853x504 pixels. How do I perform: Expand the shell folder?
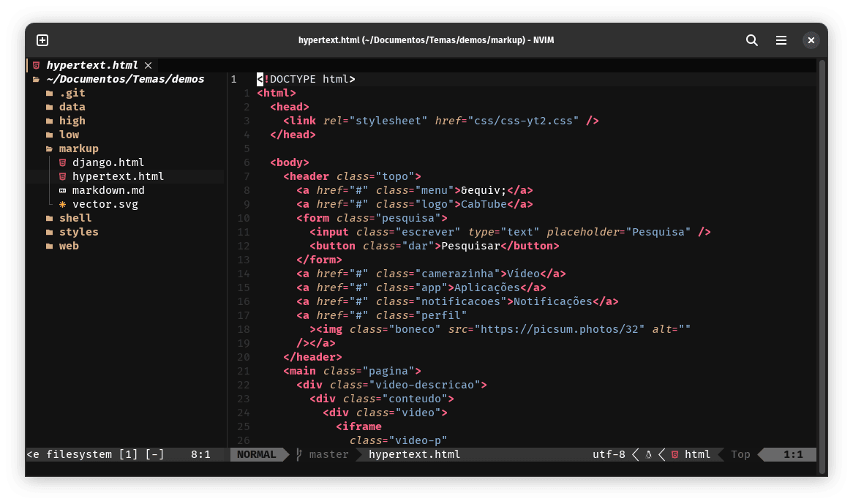(75, 218)
